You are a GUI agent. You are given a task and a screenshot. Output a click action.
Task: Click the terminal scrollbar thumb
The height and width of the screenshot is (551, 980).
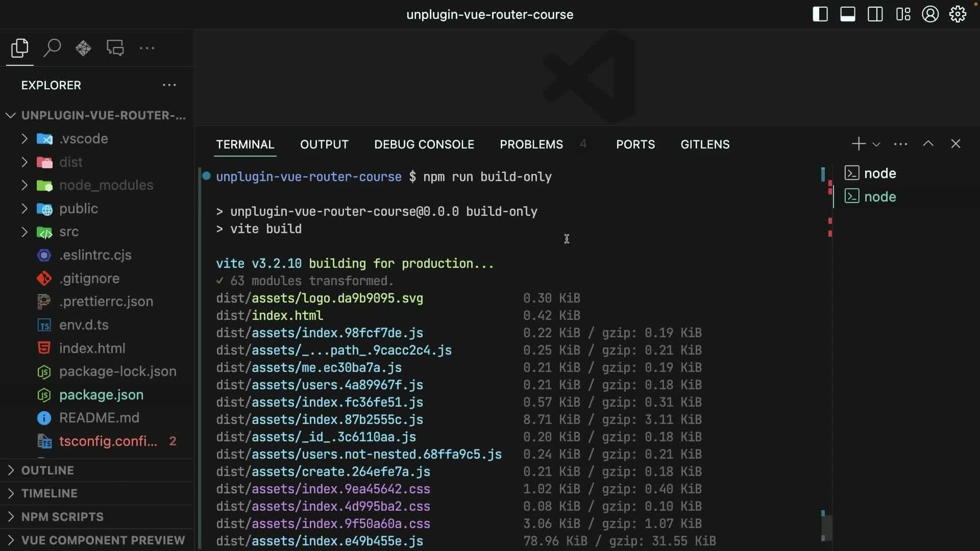pos(827,527)
